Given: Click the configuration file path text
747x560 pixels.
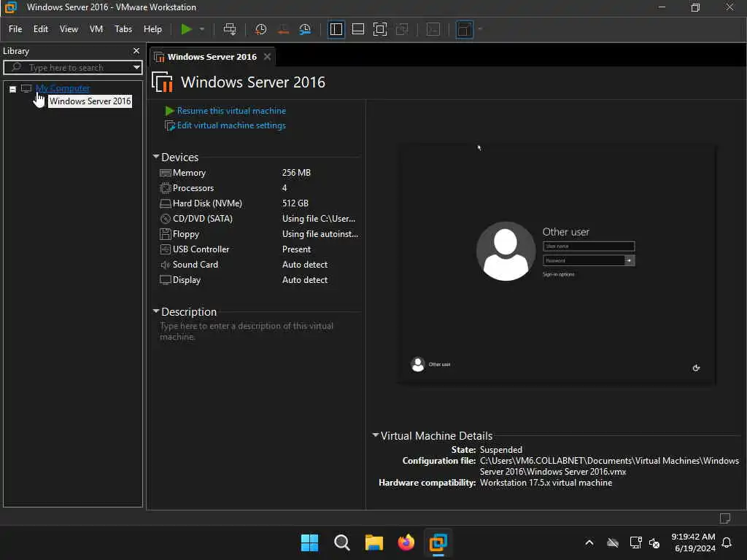Looking at the screenshot, I should pos(609,466).
